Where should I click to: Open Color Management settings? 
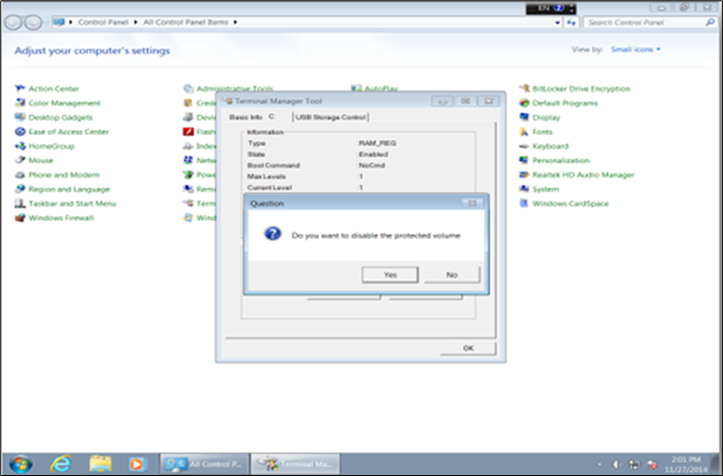(x=64, y=103)
